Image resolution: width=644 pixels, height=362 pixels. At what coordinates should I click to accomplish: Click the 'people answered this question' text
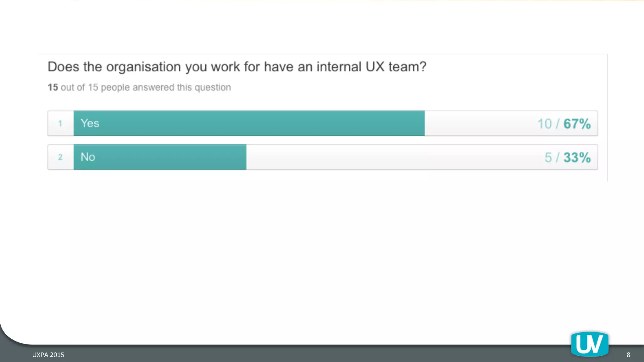[x=166, y=87]
